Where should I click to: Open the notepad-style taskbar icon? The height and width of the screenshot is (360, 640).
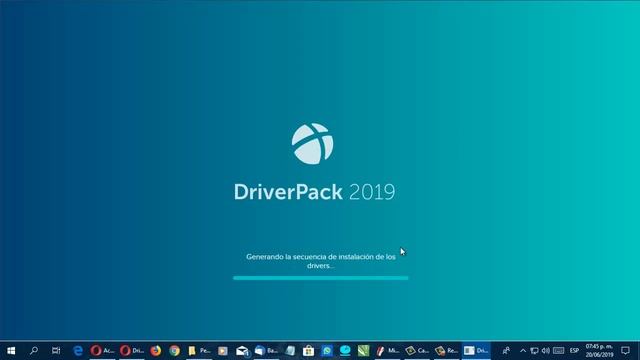290,351
